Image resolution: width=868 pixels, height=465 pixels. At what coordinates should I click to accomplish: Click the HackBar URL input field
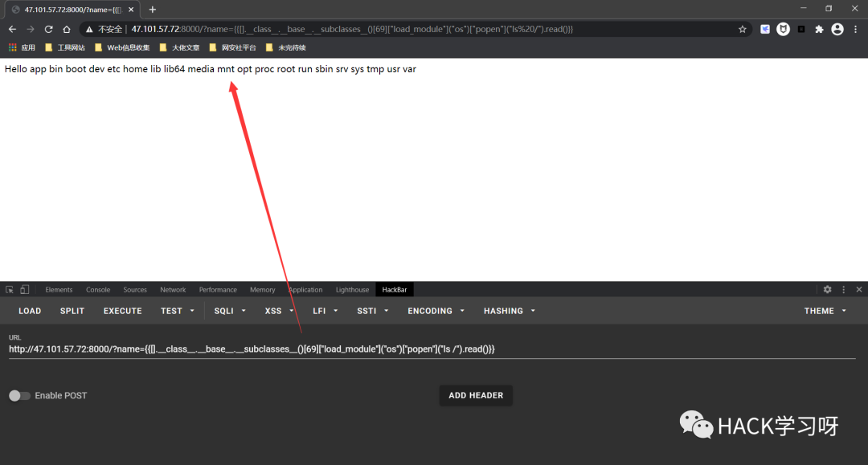tap(432, 349)
